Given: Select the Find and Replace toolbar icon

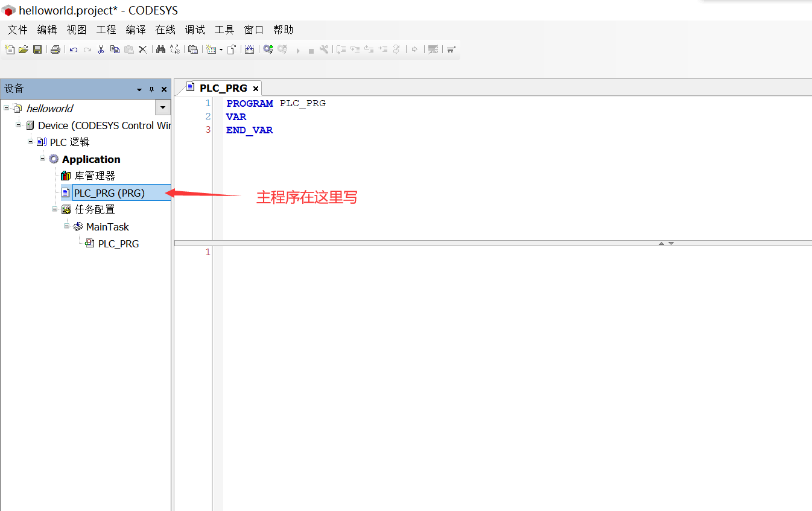Looking at the screenshot, I should 160,49.
